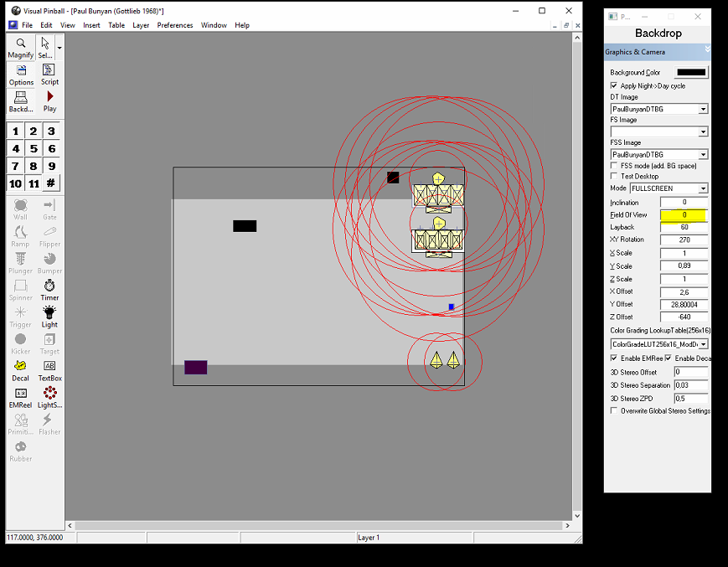This screenshot has height=567, width=728.
Task: Select the Trigger tool
Action: [x=20, y=317]
